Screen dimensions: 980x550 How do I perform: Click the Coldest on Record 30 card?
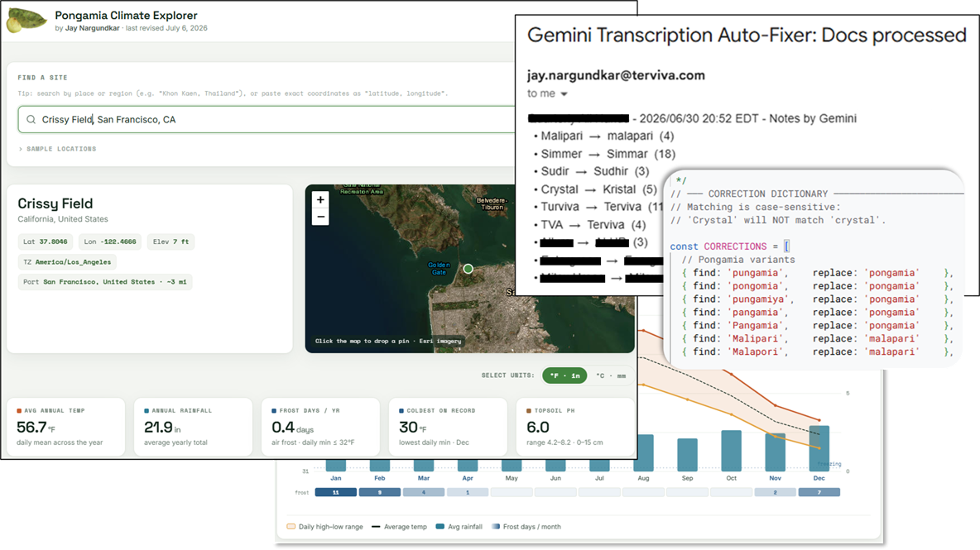[448, 427]
